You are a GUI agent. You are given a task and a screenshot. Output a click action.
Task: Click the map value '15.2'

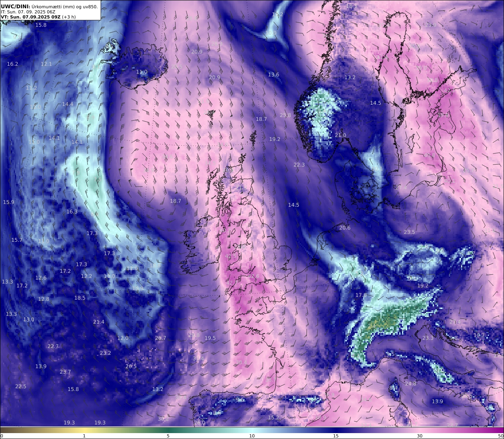(274, 417)
